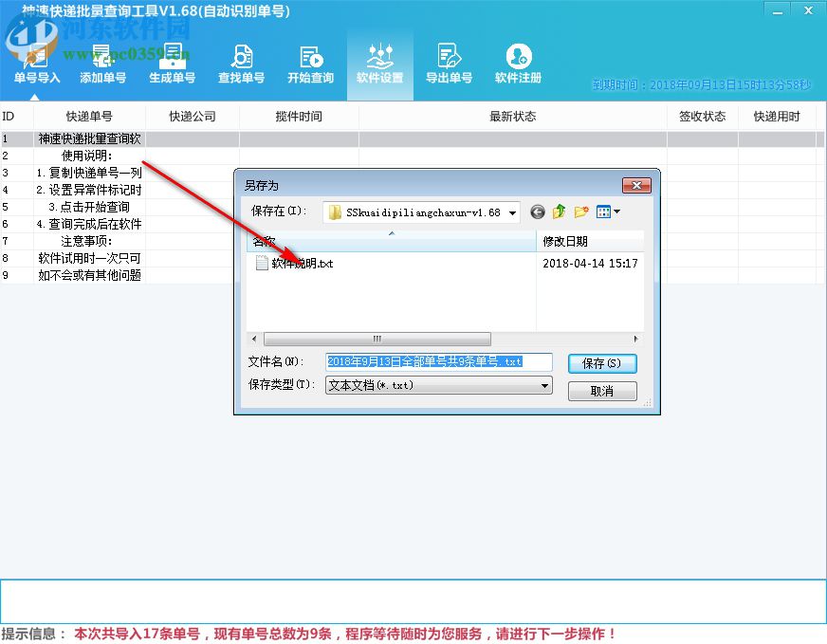
Task: Click the 取消 cancel button
Action: 603,390
